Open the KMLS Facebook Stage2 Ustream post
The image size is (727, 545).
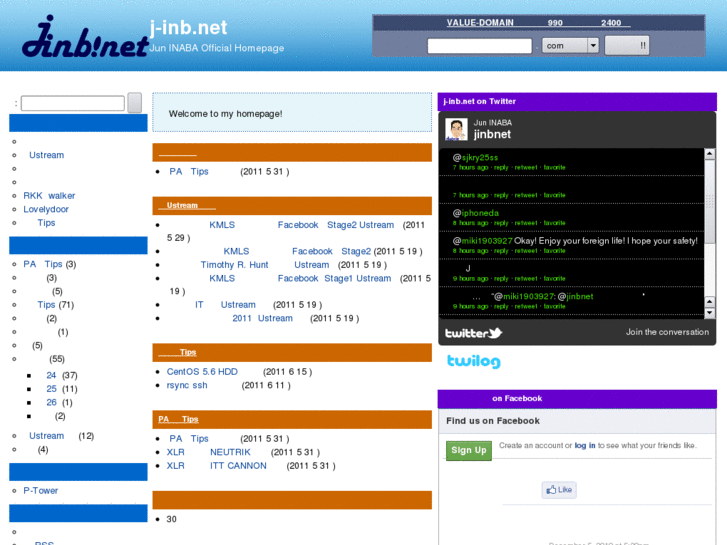(x=301, y=225)
